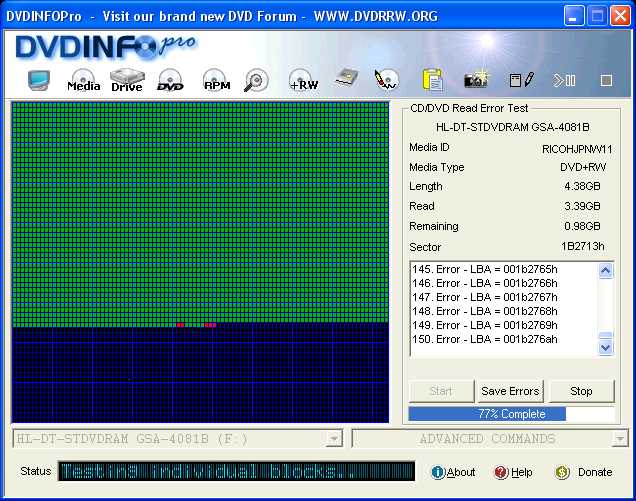636x501 pixels.
Task: Click the drive name HL-DT-STDVDRAM GSA-4081B heading
Action: click(513, 127)
